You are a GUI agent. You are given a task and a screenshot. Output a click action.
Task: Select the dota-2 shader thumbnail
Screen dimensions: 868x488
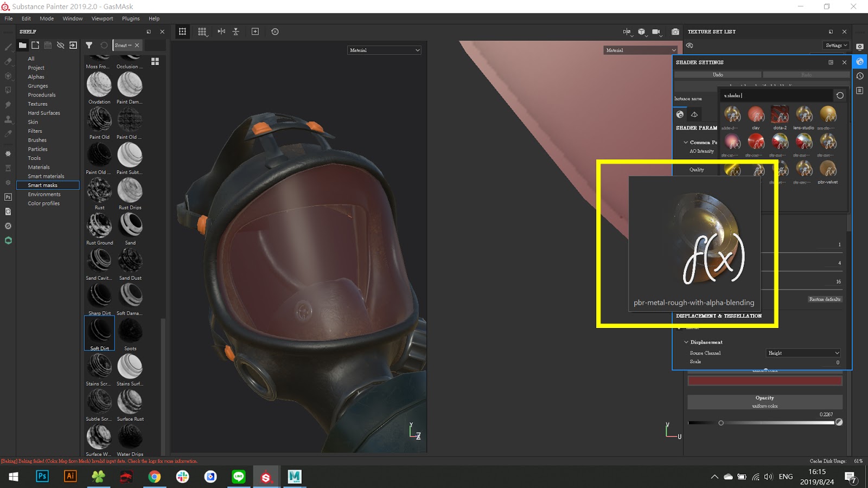coord(780,117)
